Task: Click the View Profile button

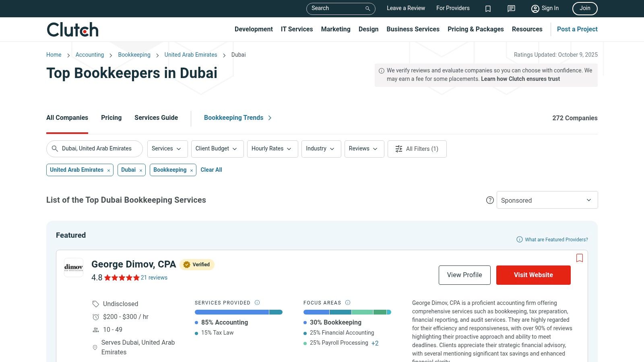Action: [x=464, y=275]
